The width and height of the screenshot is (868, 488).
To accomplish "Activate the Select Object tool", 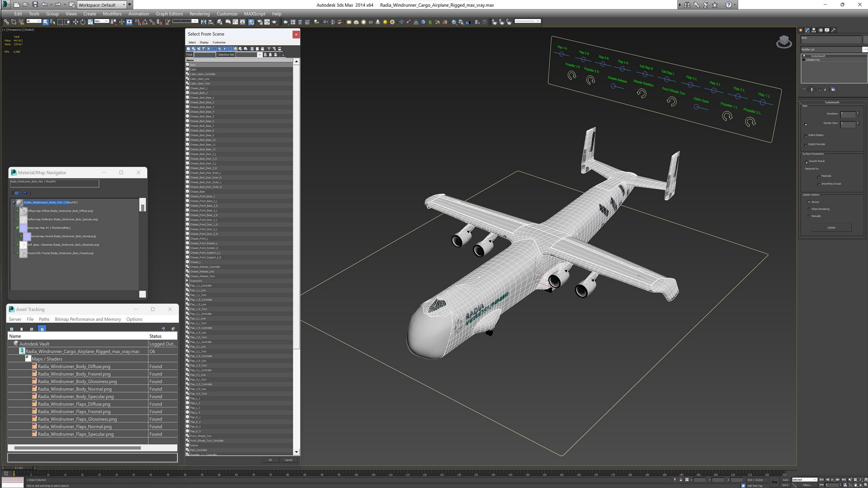I will pos(46,22).
